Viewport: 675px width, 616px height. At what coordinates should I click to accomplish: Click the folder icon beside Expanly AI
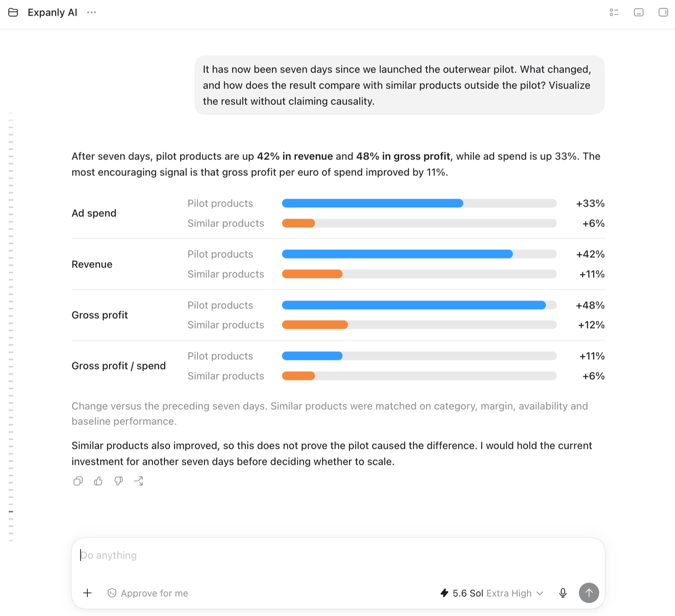click(x=13, y=13)
